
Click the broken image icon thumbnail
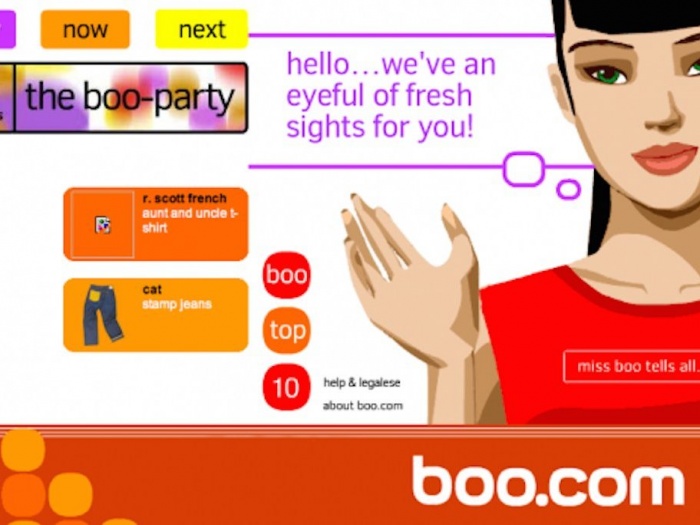tap(103, 225)
